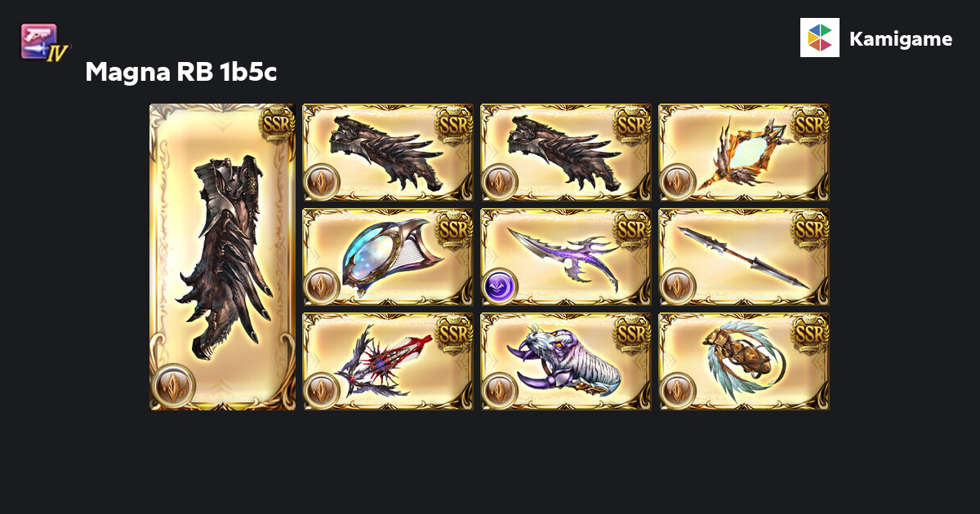Viewport: 980px width, 514px height.
Task: Click the Kamigame logo icon
Action: (x=820, y=38)
